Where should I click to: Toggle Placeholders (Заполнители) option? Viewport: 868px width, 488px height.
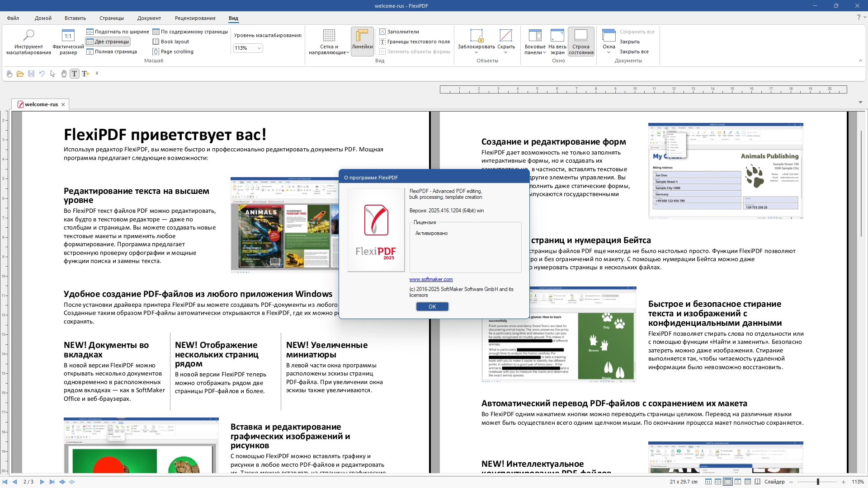pos(399,32)
